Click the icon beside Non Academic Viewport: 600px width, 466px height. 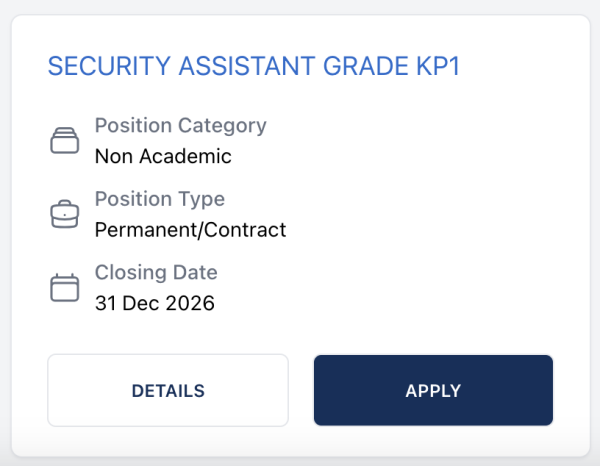(64, 141)
